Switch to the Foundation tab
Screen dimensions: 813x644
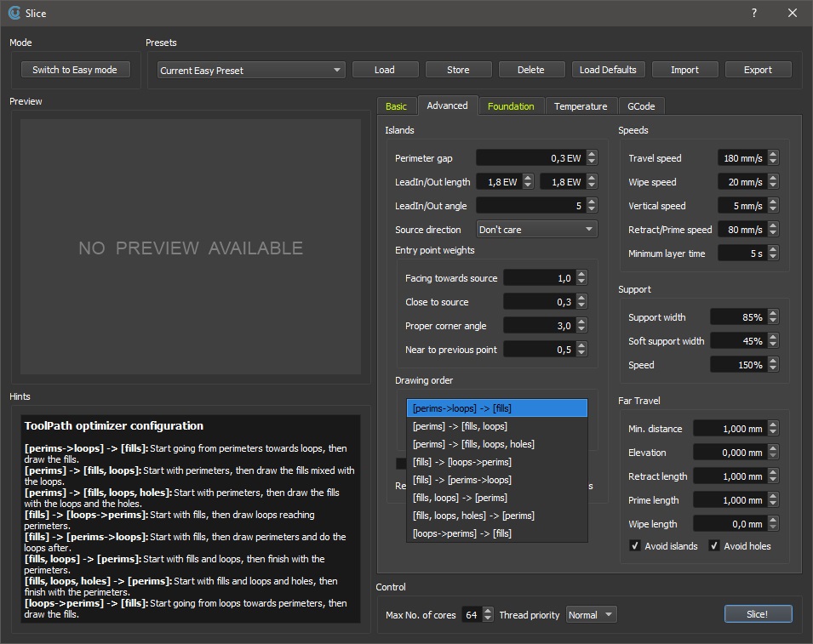[511, 106]
